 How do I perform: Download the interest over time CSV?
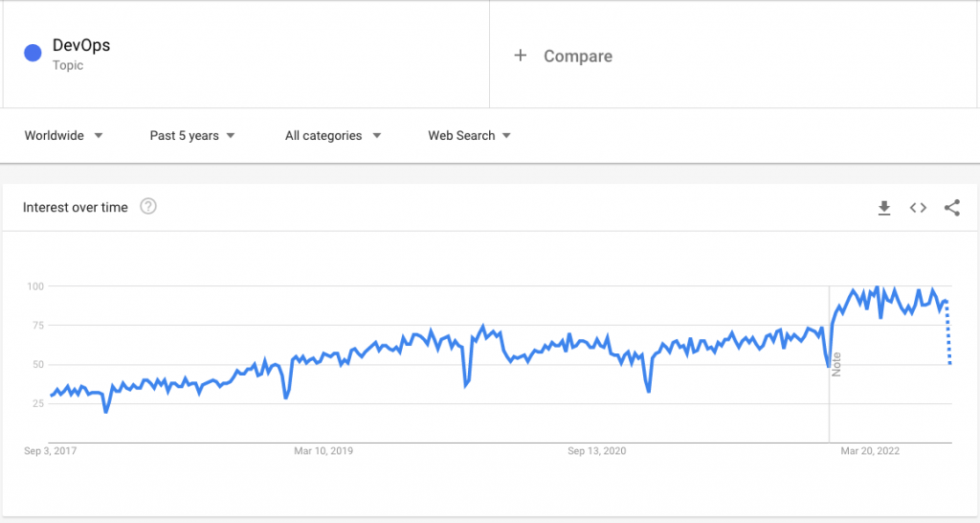(x=883, y=208)
